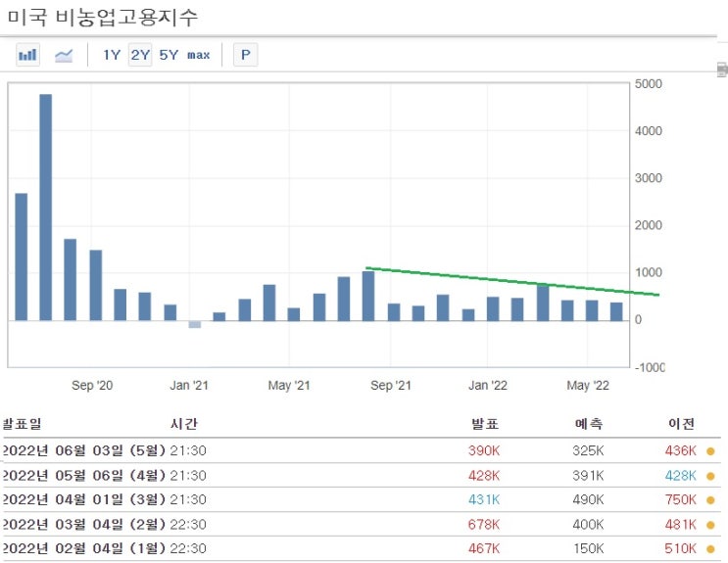Image resolution: width=728 pixels, height=563 pixels.
Task: Select the 1Y time range
Action: pyautogui.click(x=112, y=55)
